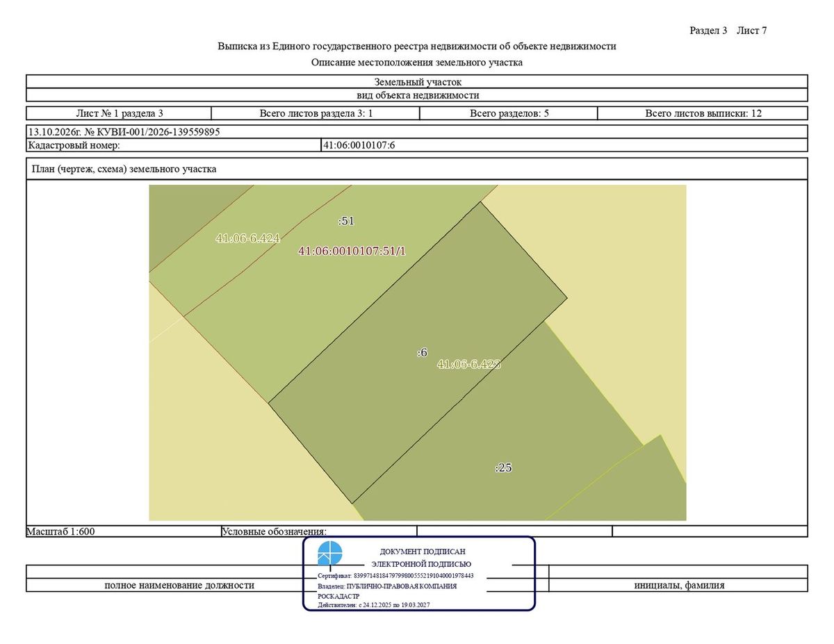Click the "Земельный участок" cell

(x=417, y=82)
